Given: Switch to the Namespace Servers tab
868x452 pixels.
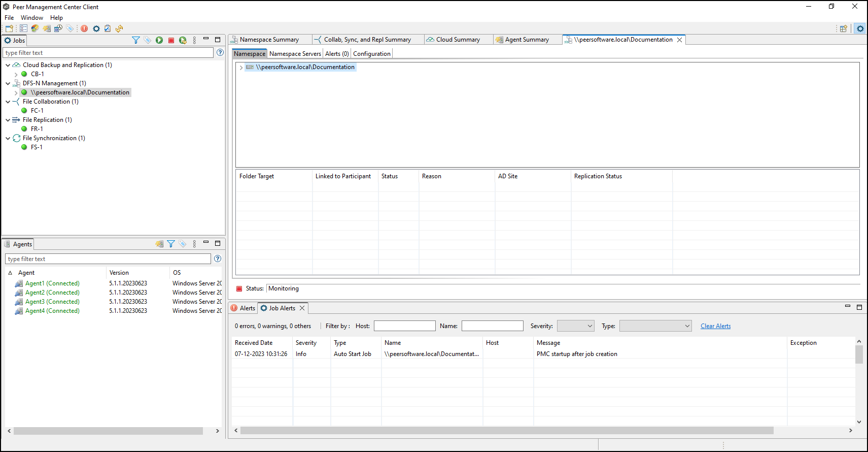Looking at the screenshot, I should click(295, 54).
